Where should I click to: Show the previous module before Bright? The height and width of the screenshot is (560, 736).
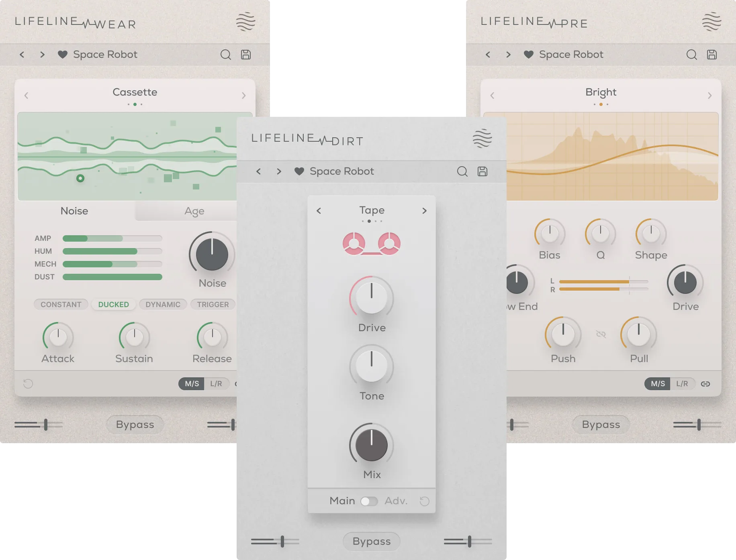[491, 95]
